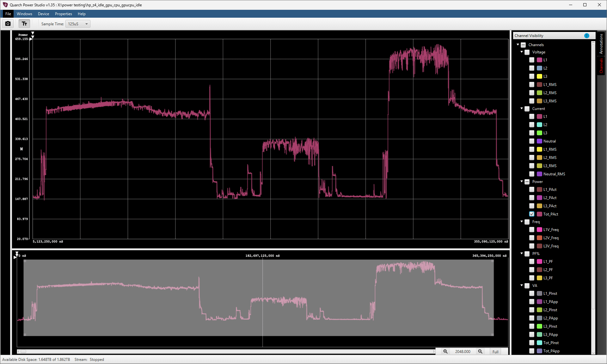Click the camera screenshot icon
The image size is (607, 364).
(x=8, y=24)
